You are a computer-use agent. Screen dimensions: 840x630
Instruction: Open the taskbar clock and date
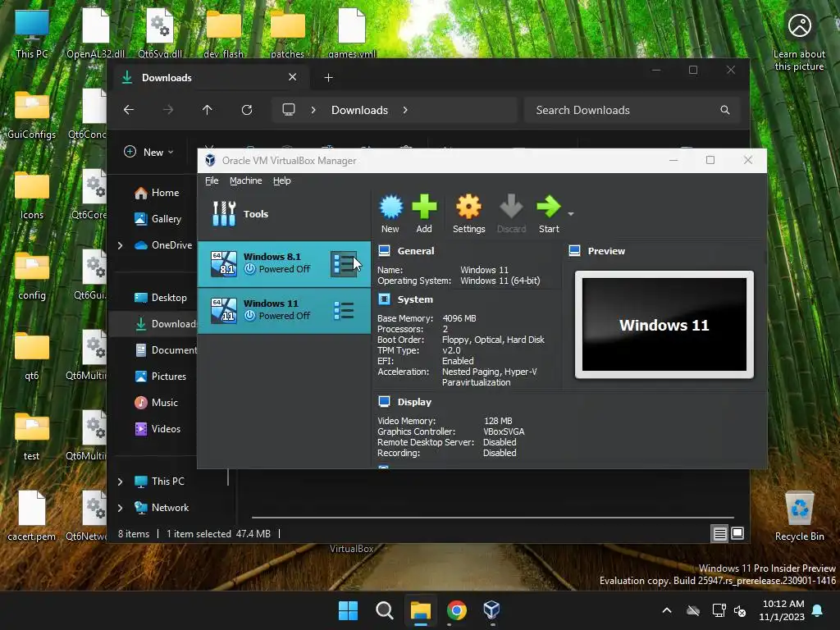(x=783, y=610)
